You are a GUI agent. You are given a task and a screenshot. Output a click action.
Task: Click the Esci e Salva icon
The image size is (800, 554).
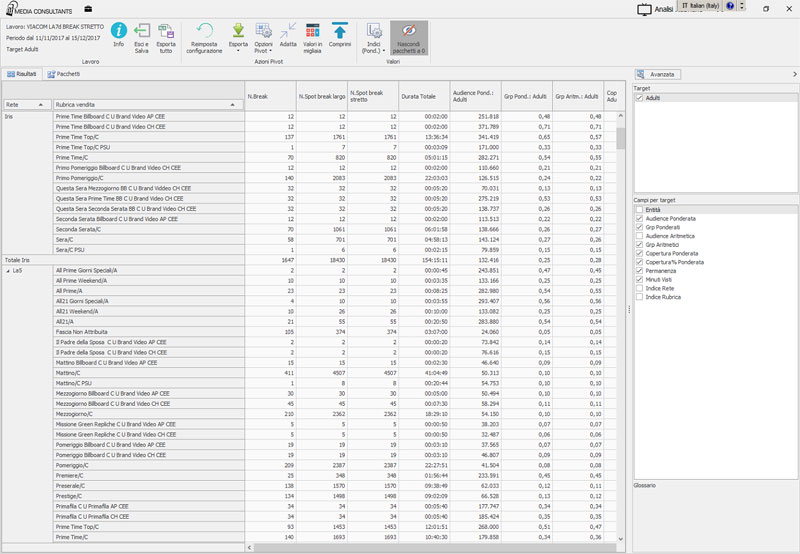point(142,31)
